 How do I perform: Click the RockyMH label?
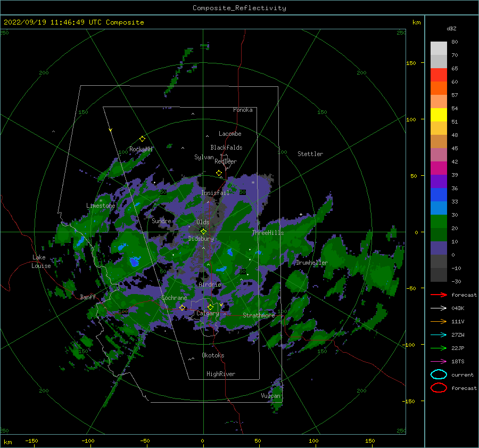point(141,149)
